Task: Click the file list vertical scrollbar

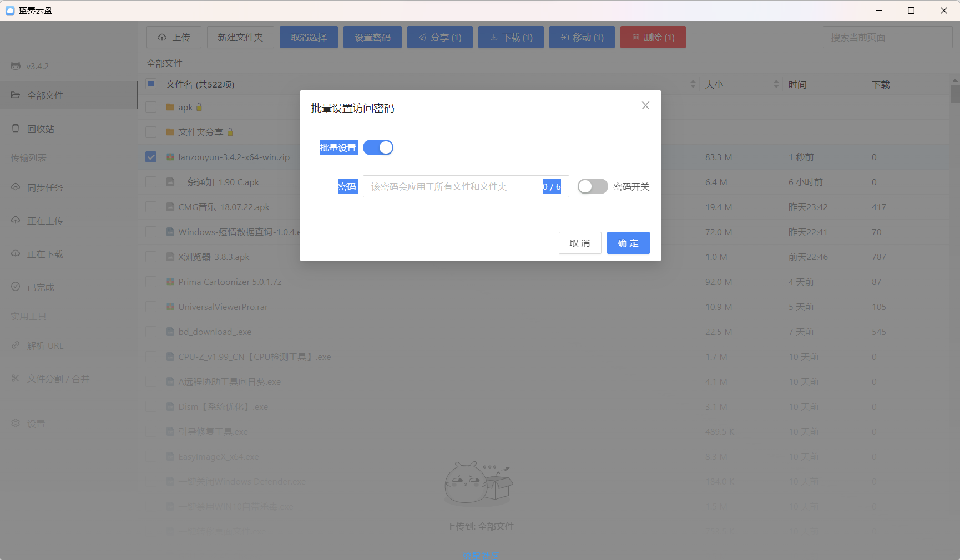Action: [x=955, y=94]
